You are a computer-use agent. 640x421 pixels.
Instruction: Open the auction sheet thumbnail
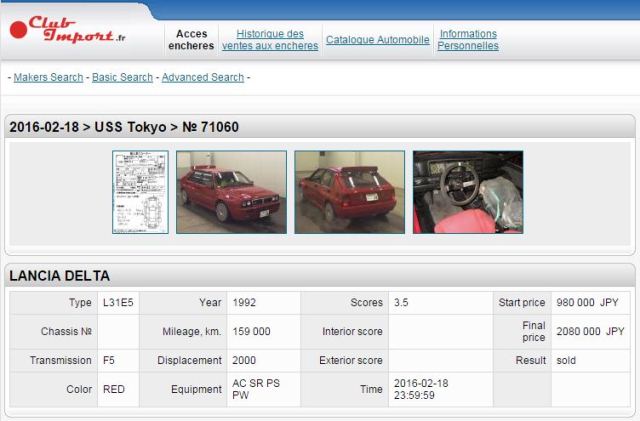(x=140, y=192)
